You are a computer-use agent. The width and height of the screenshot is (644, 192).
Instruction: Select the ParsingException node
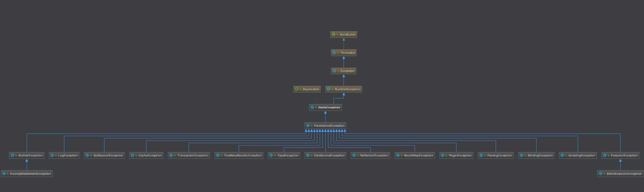tap(496, 155)
